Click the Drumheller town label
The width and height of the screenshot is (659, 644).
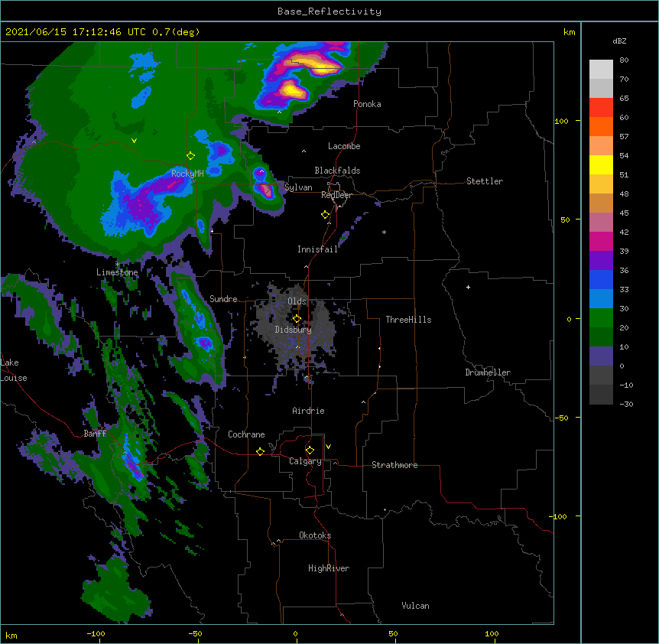click(x=488, y=372)
